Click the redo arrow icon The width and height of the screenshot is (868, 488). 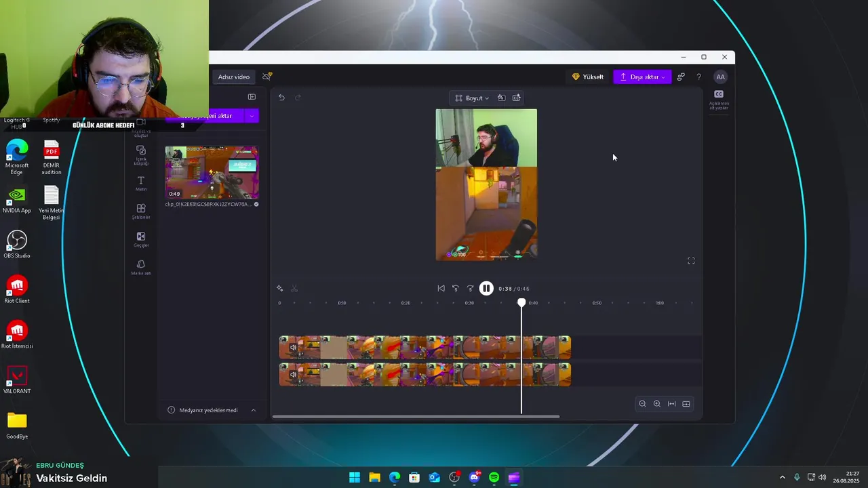tap(298, 98)
